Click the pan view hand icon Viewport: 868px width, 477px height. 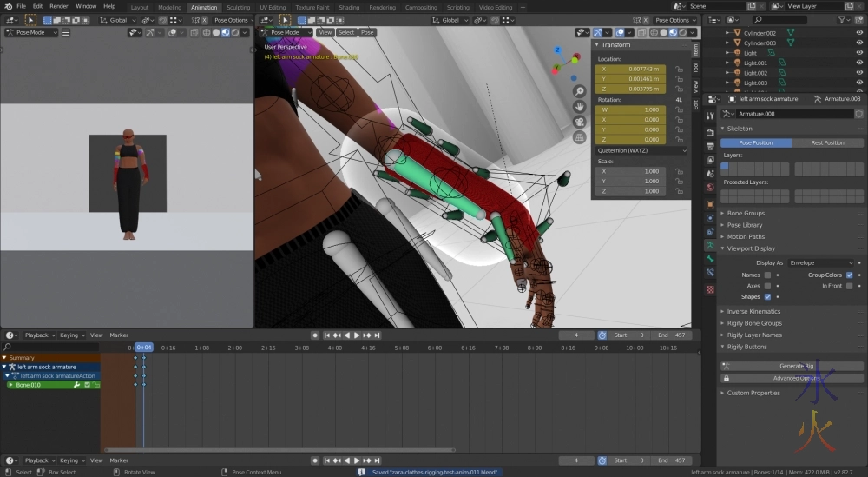click(x=579, y=107)
